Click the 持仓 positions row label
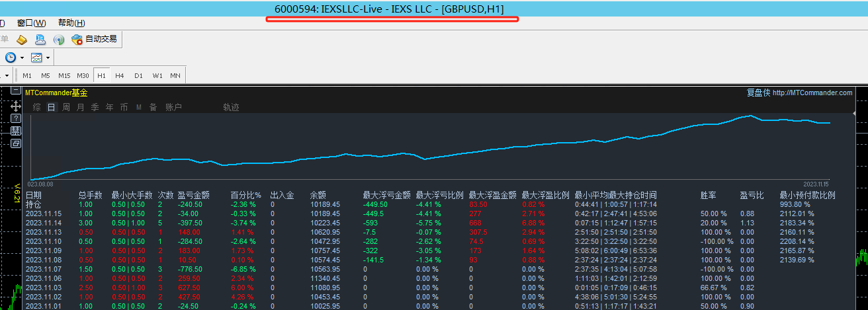Screen dimensions: 868x310 coord(34,204)
